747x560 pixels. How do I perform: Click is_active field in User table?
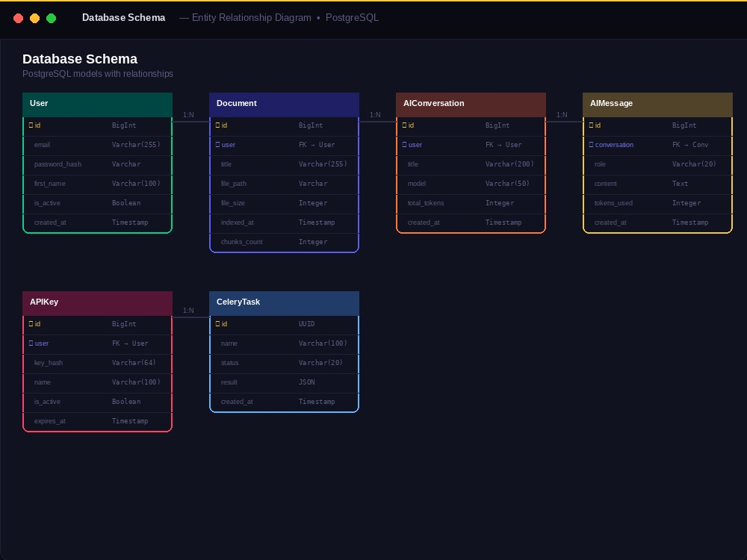click(97, 203)
